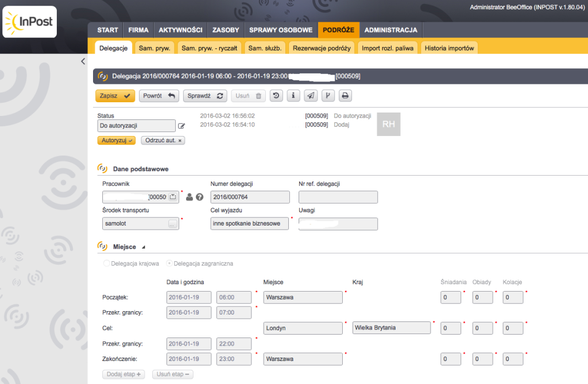
Task: Select the Delegacja krajowa radio button
Action: point(106,263)
